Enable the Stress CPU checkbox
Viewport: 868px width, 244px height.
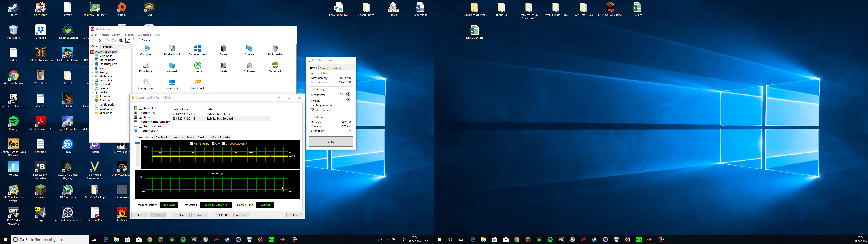141,108
